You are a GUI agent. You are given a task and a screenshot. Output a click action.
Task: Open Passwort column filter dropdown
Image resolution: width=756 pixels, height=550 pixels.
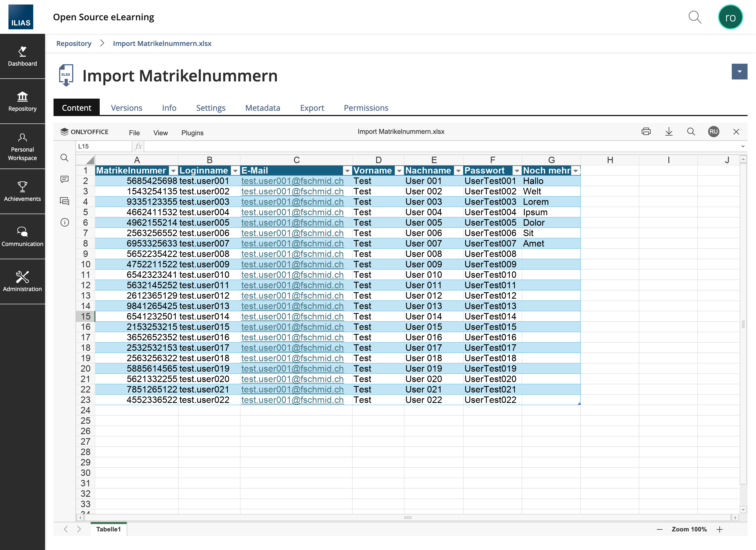pos(517,171)
